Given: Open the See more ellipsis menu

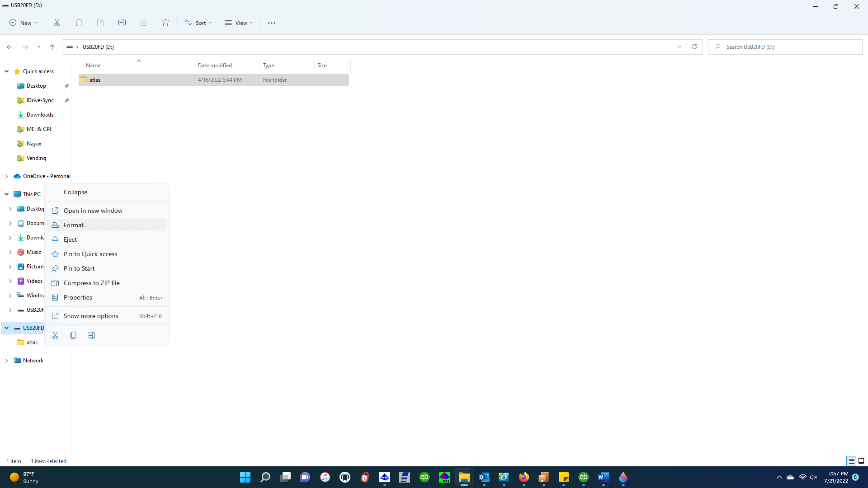Looking at the screenshot, I should coord(272,23).
